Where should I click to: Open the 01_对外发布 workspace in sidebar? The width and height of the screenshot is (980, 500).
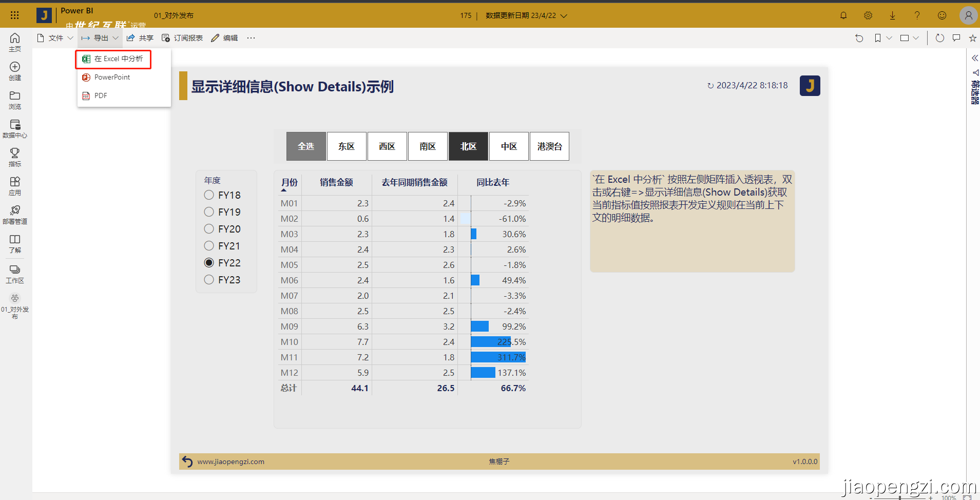[15, 305]
